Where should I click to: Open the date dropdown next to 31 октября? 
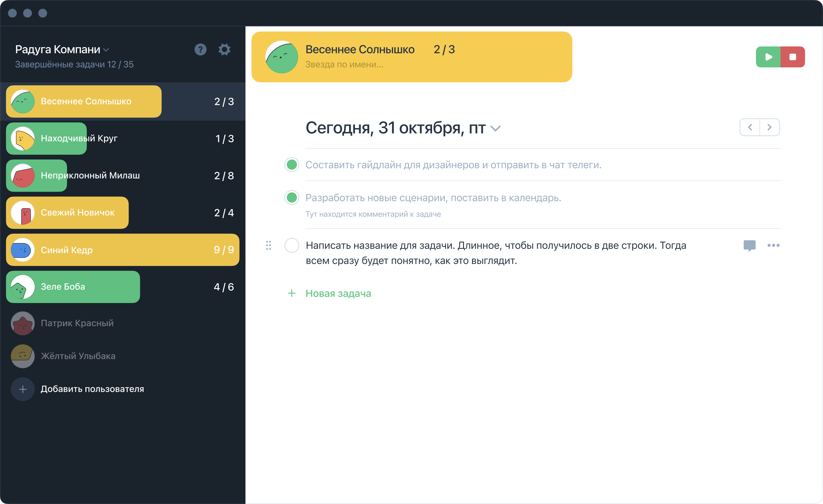click(x=495, y=128)
